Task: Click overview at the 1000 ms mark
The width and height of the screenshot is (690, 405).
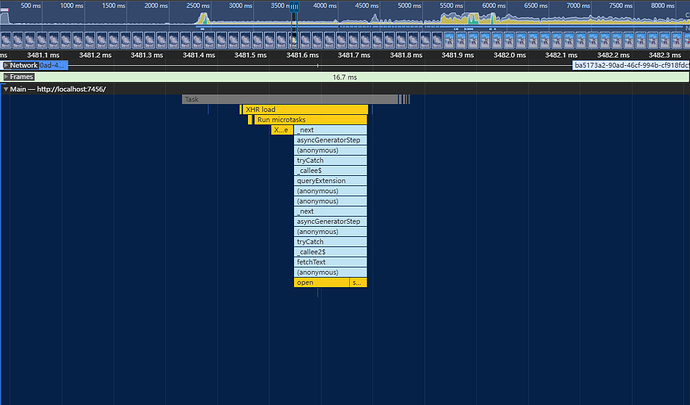Action: tap(71, 6)
